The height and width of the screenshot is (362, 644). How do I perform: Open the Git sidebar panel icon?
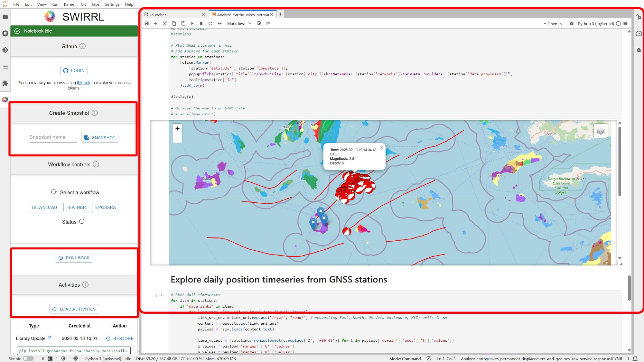click(x=5, y=50)
